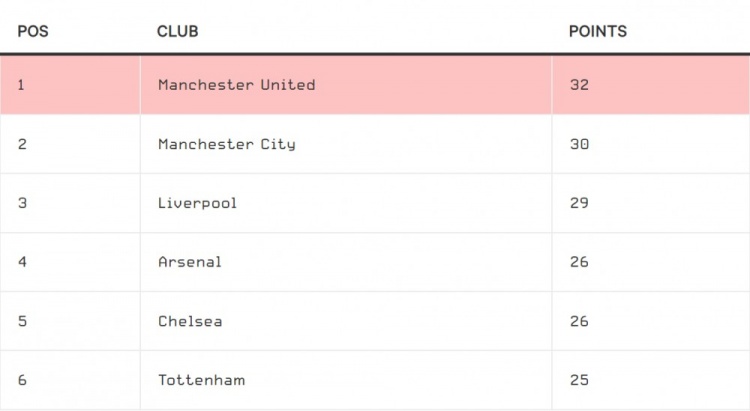Click the POINTS column header

[597, 32]
